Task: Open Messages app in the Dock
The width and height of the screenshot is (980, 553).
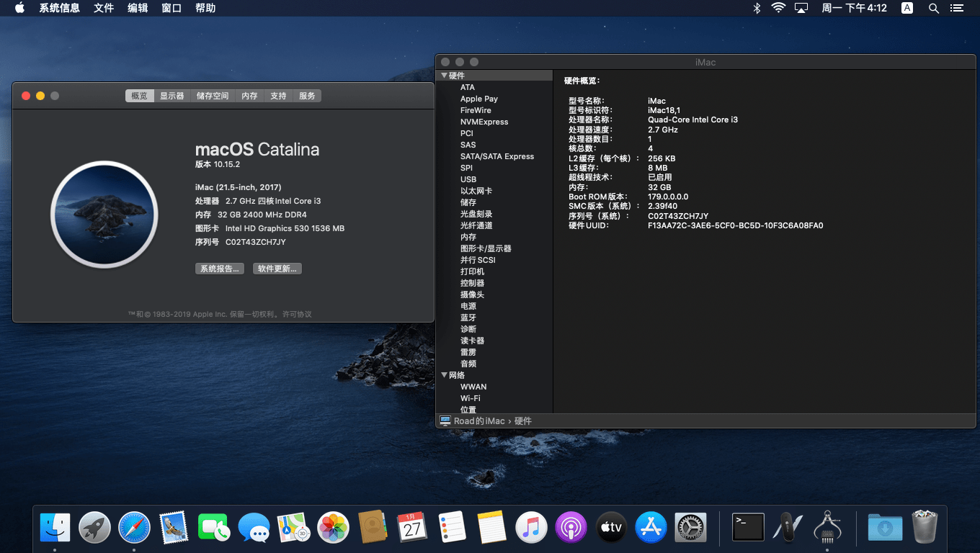Action: point(254,528)
